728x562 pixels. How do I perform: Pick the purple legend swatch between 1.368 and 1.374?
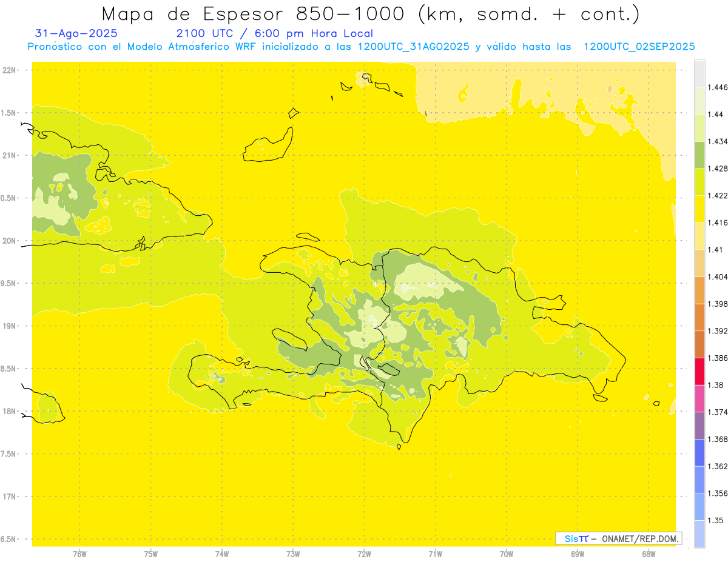pos(699,426)
